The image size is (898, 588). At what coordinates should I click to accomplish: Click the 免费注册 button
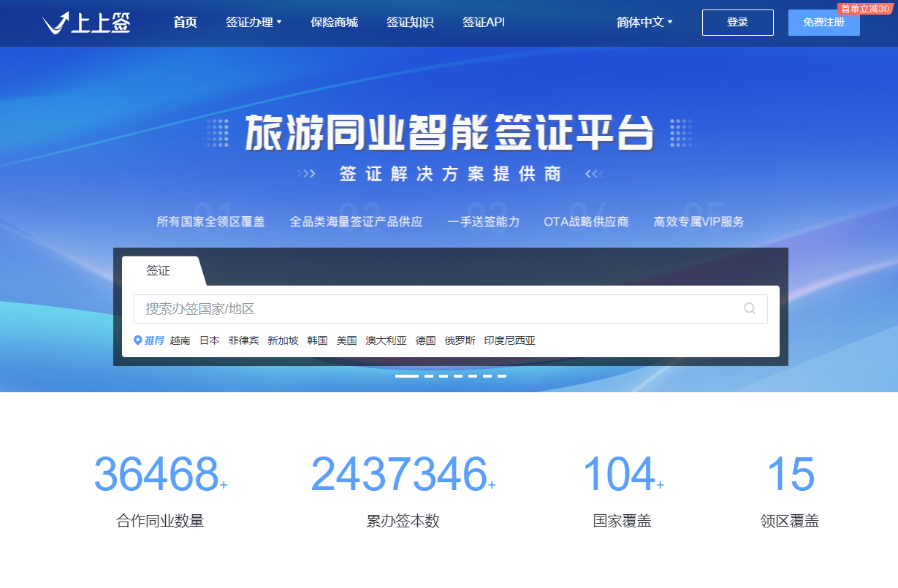(x=823, y=23)
